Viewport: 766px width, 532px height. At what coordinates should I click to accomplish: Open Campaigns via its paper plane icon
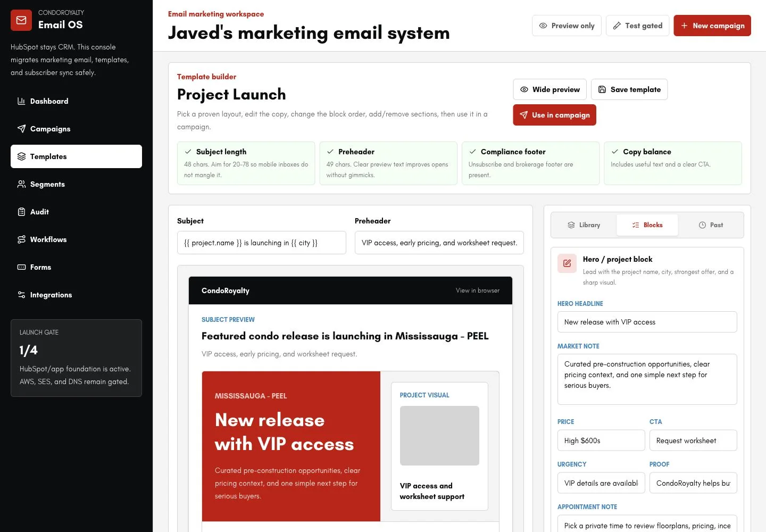coord(21,129)
